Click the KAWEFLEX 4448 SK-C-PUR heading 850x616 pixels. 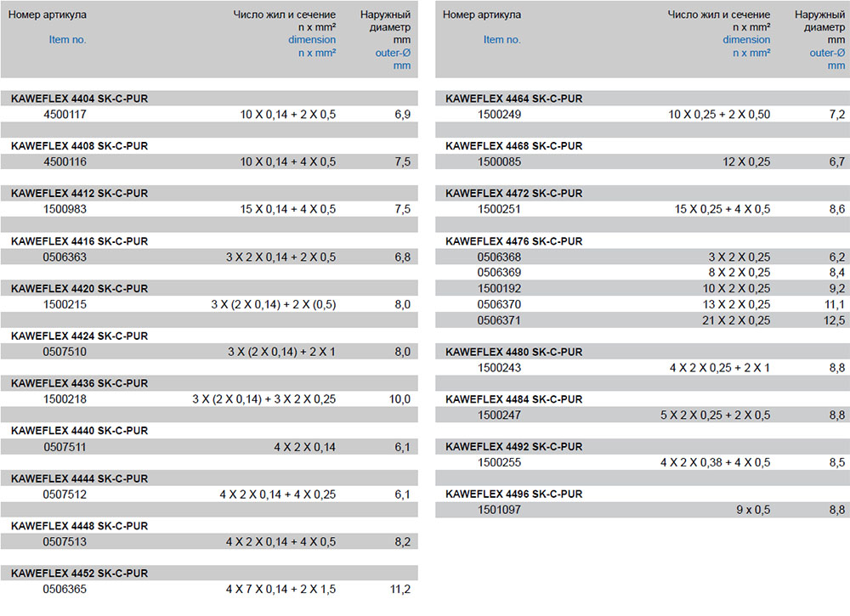point(79,526)
